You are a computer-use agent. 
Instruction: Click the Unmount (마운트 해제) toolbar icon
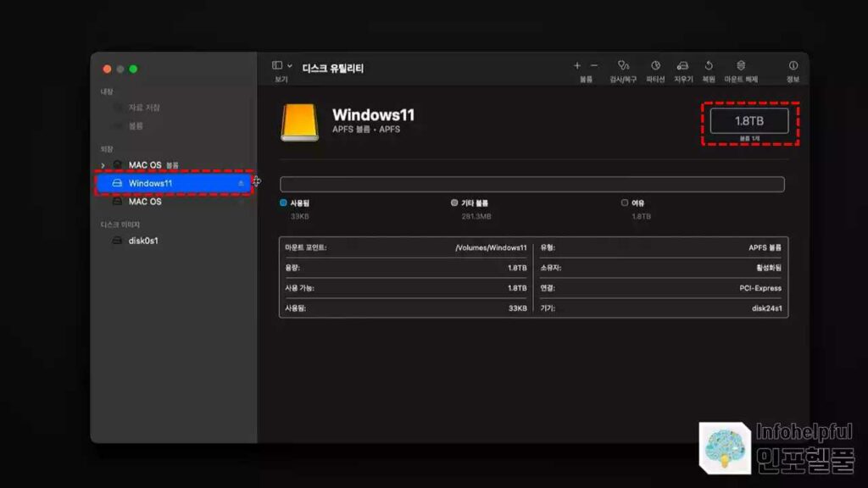click(x=741, y=65)
